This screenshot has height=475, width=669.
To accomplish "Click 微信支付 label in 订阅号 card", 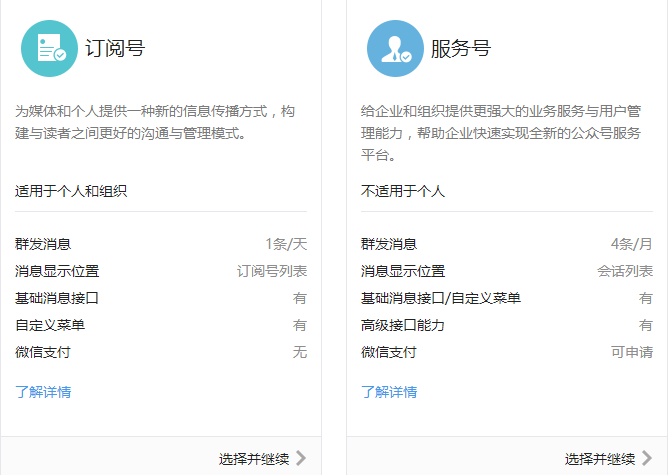I will pos(43,352).
